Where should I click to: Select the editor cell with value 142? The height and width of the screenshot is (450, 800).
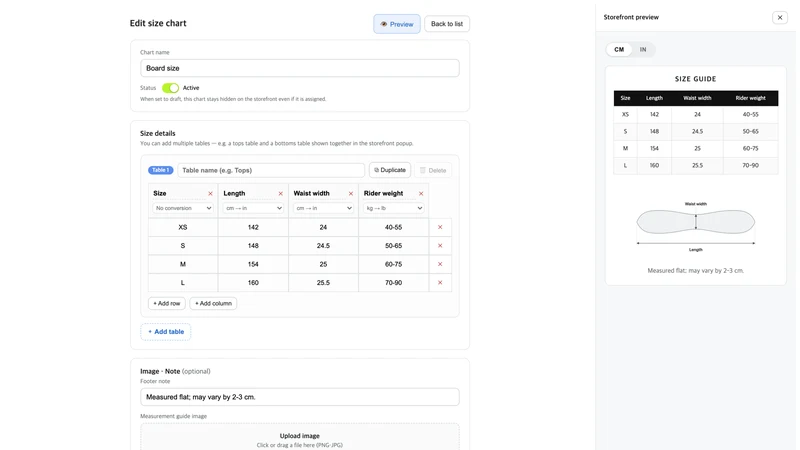[253, 227]
